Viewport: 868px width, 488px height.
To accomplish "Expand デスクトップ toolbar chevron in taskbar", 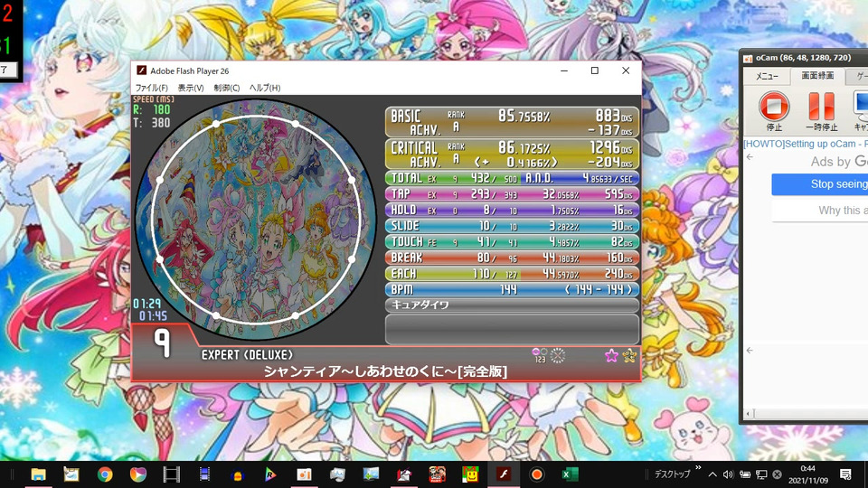I will click(x=698, y=467).
